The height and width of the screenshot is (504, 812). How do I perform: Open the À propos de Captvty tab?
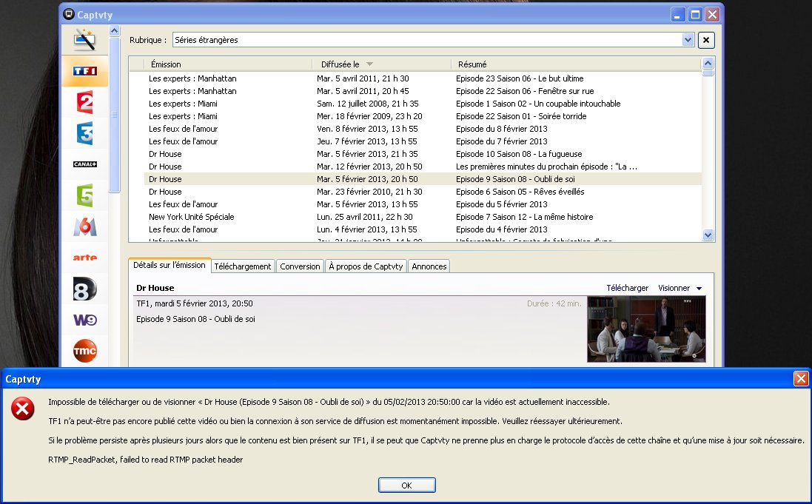(366, 266)
